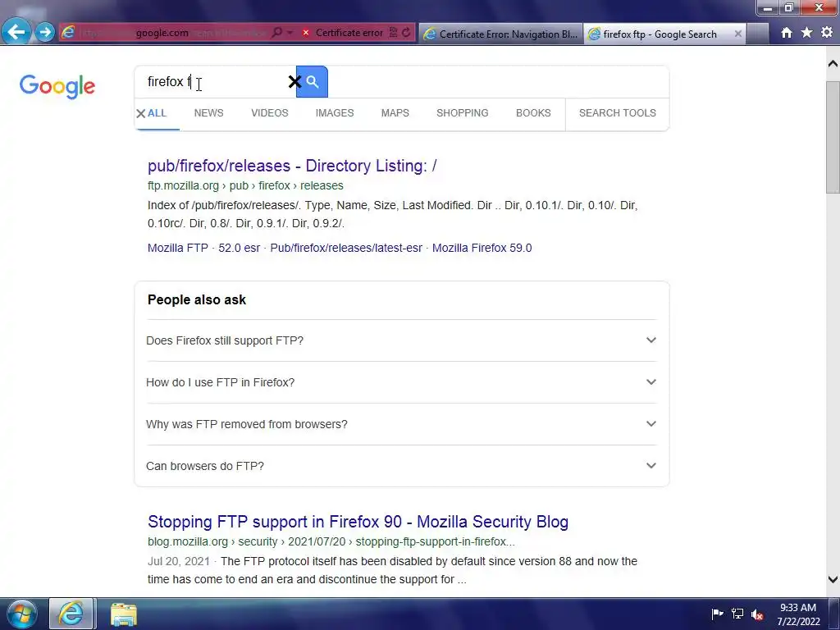The width and height of the screenshot is (840, 630).
Task: Expand Why was FTP removed from browsers?
Action: tap(401, 424)
